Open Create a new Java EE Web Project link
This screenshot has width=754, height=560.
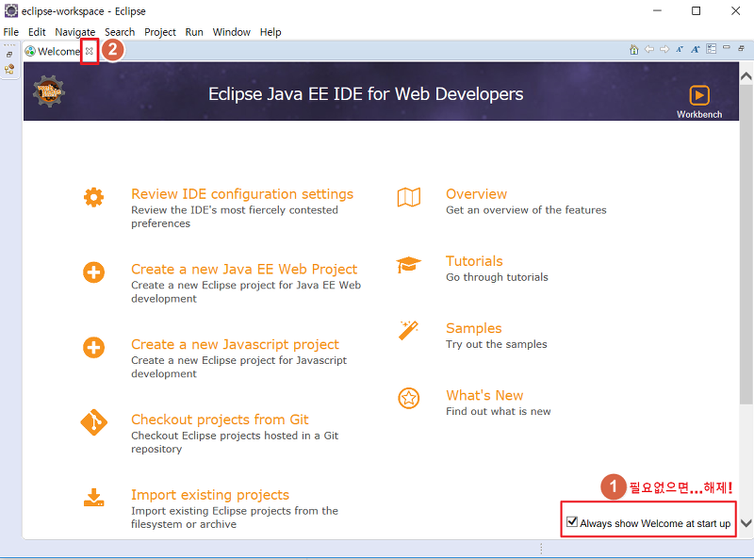244,269
